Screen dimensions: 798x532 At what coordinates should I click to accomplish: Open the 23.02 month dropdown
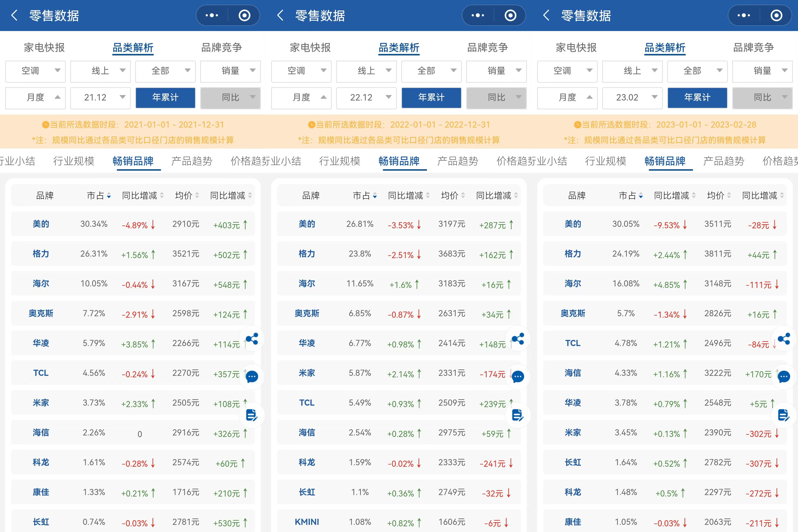point(632,98)
